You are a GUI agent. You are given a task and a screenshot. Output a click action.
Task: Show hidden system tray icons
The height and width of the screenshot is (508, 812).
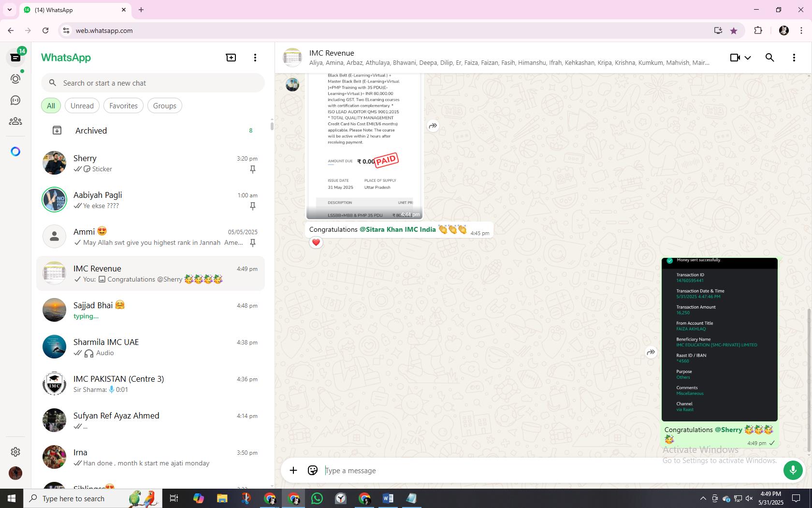703,498
